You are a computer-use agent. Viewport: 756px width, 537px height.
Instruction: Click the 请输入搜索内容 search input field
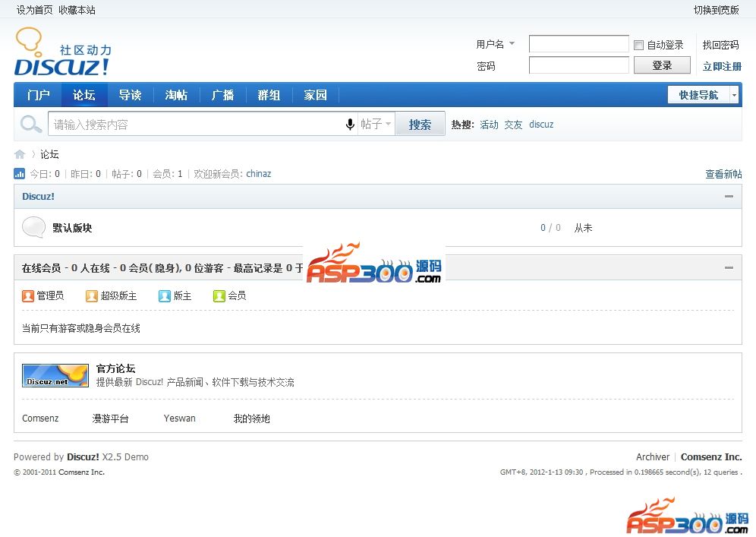194,125
